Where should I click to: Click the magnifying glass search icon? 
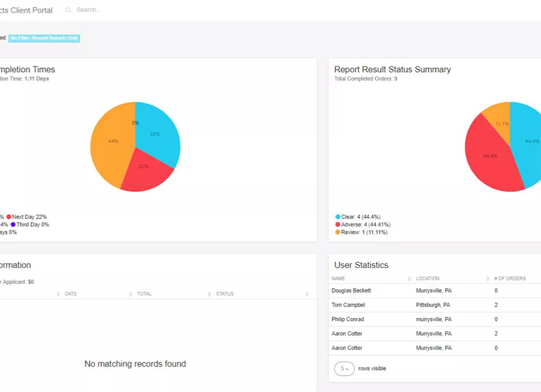(x=68, y=10)
